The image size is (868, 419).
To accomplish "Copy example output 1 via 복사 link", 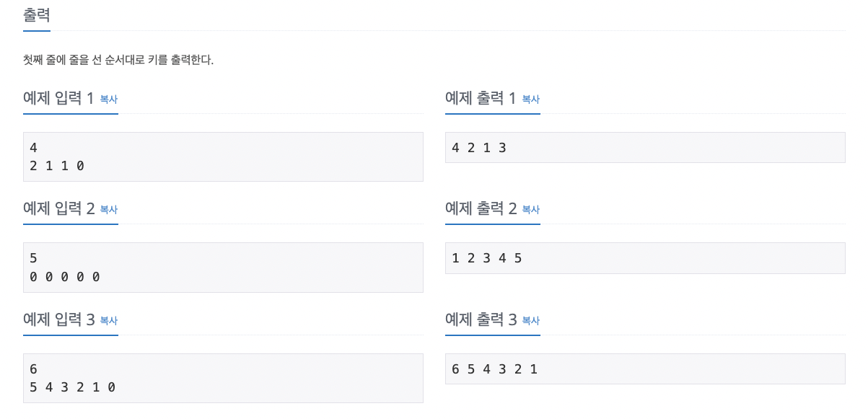I will (531, 100).
